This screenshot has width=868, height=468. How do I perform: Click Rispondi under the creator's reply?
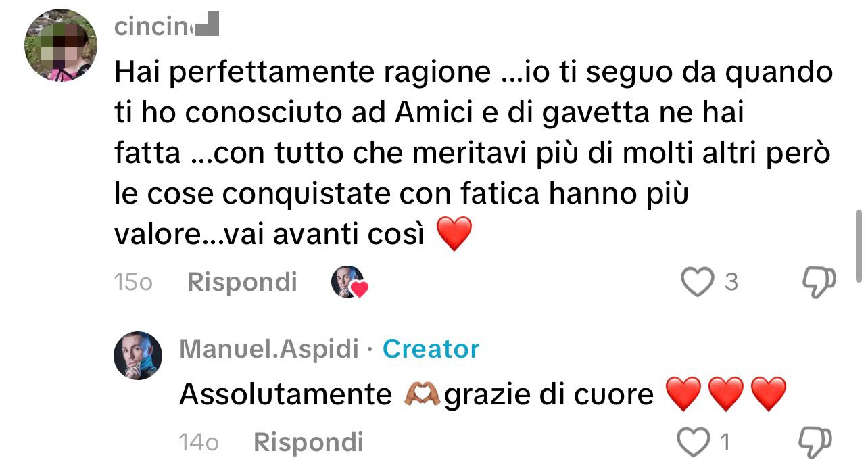point(308,442)
